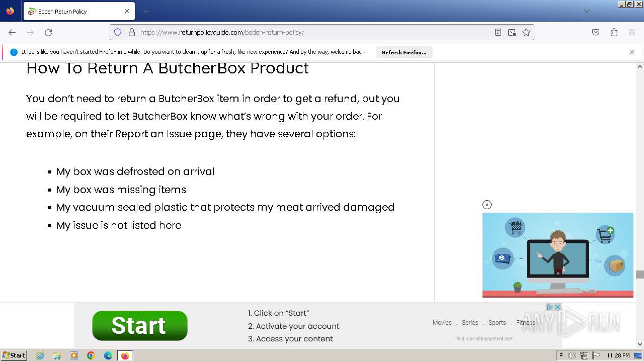This screenshot has height=362, width=644.
Task: Open Series link in banner ad
Action: (470, 323)
